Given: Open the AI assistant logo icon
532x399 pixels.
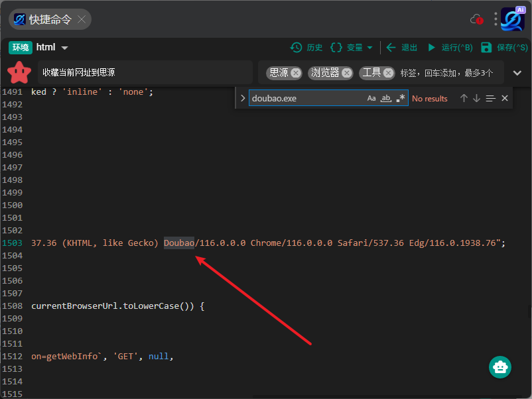Looking at the screenshot, I should (x=513, y=19).
